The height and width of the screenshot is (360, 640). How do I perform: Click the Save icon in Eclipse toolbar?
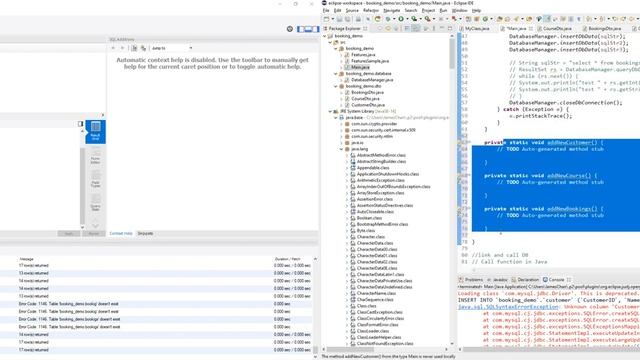coord(339,19)
